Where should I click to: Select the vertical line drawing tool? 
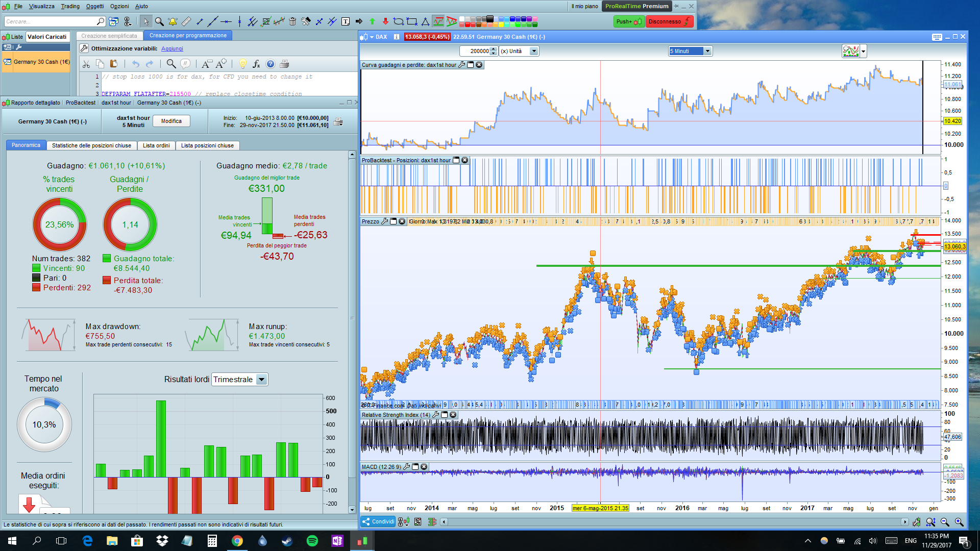[239, 21]
